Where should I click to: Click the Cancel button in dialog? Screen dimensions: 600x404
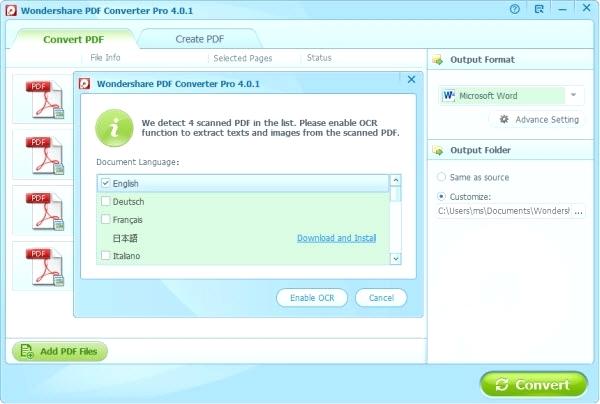[381, 298]
